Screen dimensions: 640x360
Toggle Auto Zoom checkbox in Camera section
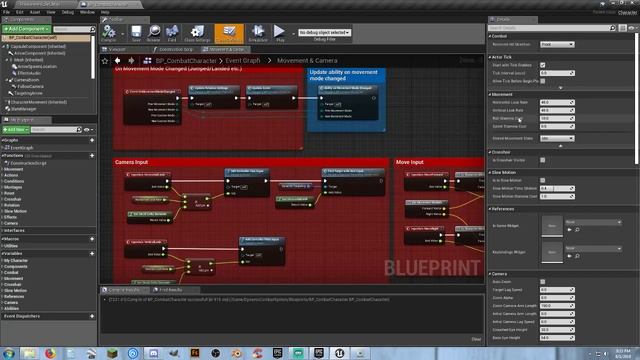542,282
